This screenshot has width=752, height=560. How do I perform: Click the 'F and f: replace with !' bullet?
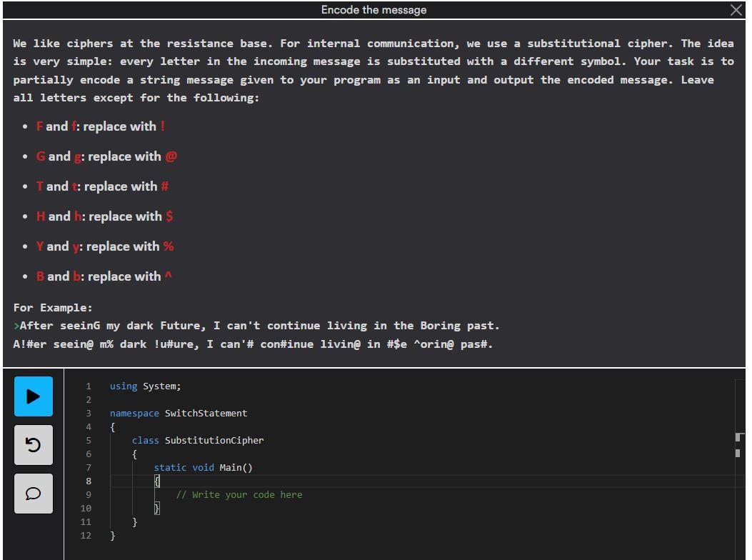pyautogui.click(x=101, y=126)
